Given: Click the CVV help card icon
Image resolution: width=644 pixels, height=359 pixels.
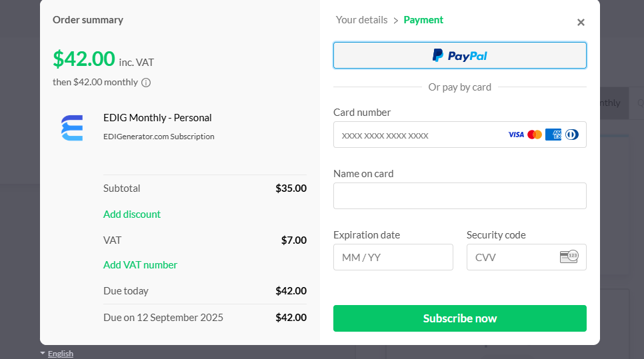Looking at the screenshot, I should point(569,257).
